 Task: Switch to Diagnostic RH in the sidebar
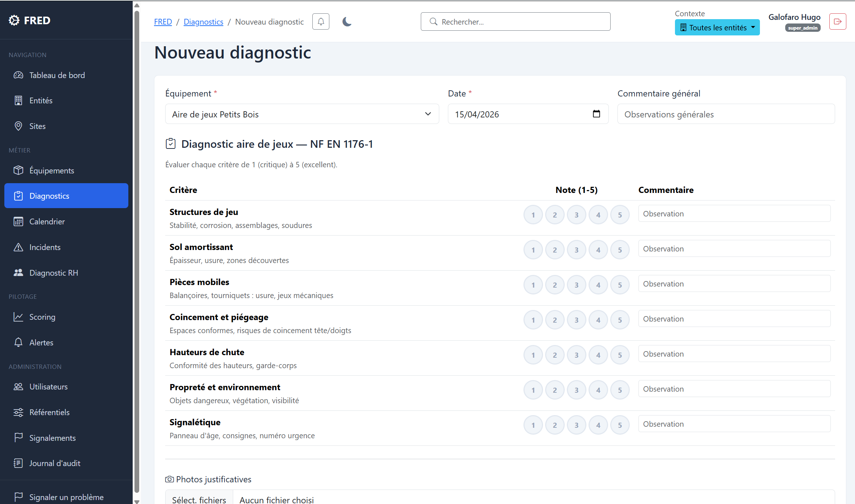54,272
